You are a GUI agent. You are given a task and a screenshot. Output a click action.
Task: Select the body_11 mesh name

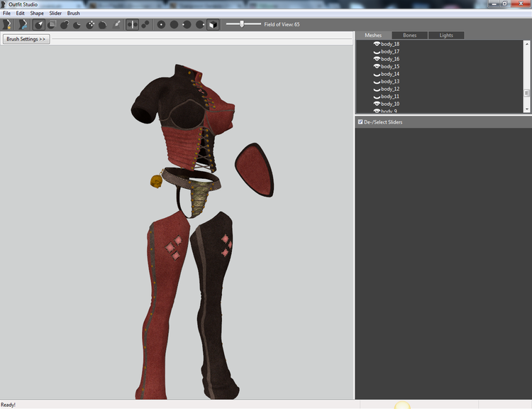click(390, 96)
